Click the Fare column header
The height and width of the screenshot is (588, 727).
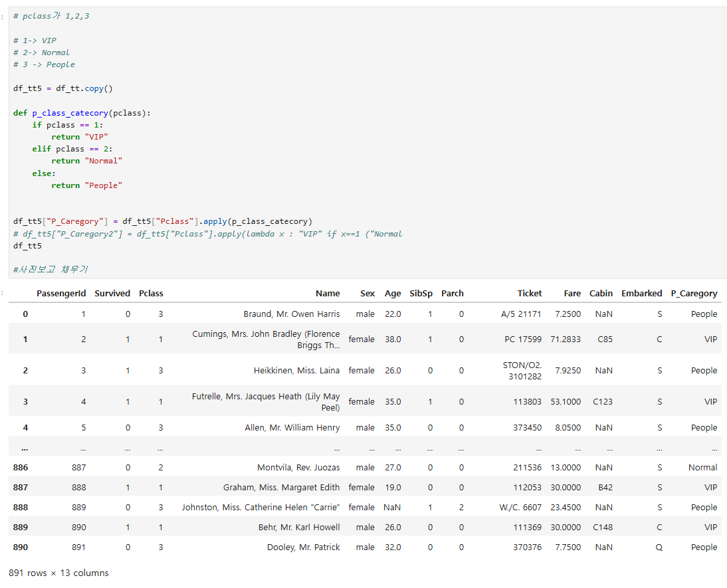(x=571, y=293)
